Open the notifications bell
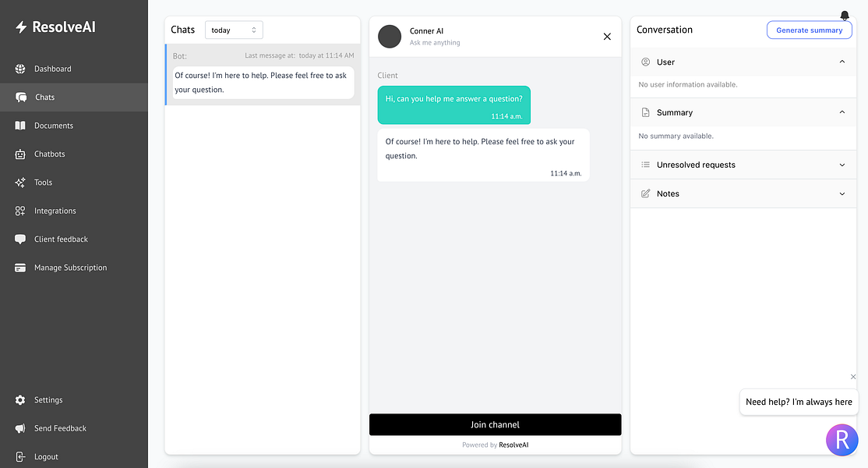Viewport: 868px width, 468px height. click(844, 16)
